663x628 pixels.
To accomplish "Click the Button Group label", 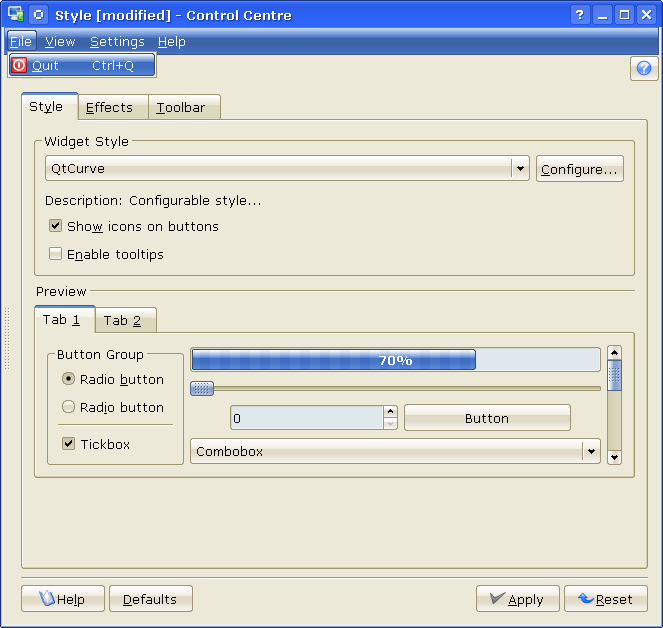I will point(100,354).
